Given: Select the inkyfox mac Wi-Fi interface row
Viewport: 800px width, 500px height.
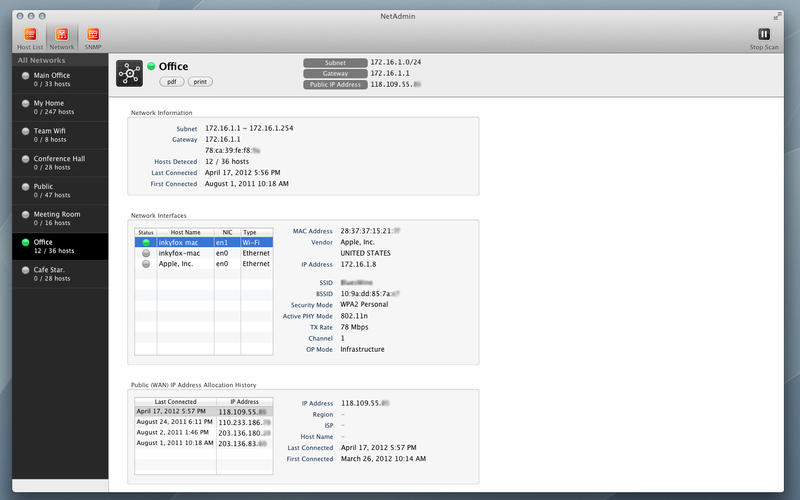Looking at the screenshot, I should coord(203,242).
